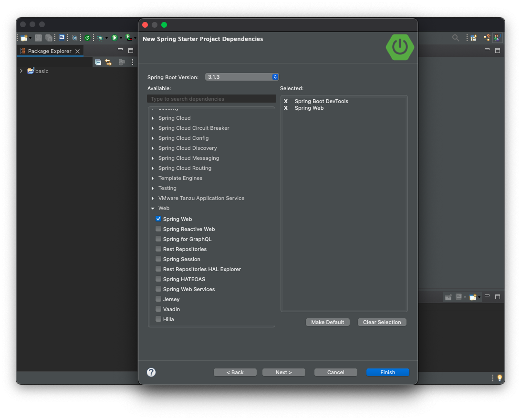Expand the basic project tree node
521x420 pixels.
tap(21, 71)
